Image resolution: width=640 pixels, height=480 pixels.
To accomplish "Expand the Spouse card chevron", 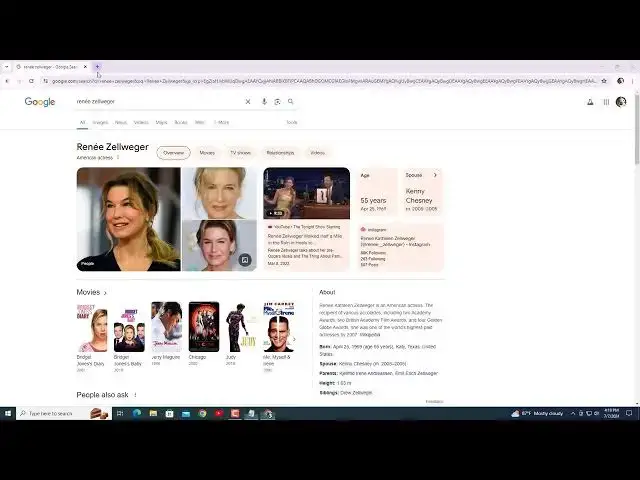I will [x=435, y=175].
